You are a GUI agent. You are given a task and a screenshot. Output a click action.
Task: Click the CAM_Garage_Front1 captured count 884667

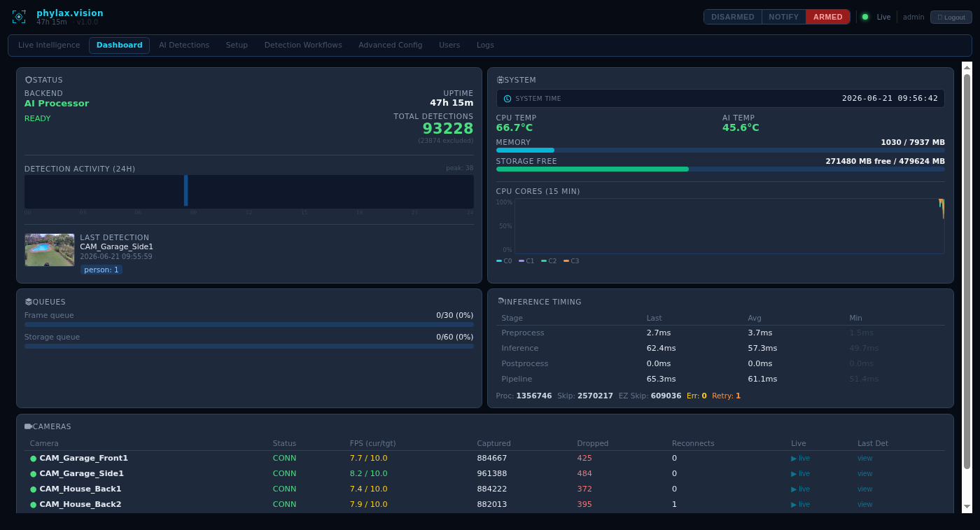click(x=492, y=458)
